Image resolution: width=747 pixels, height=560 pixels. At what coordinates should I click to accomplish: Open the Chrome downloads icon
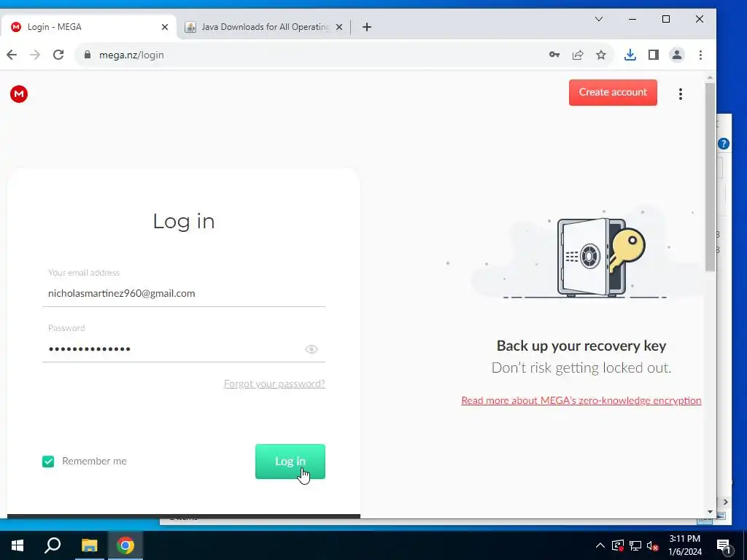tap(630, 55)
